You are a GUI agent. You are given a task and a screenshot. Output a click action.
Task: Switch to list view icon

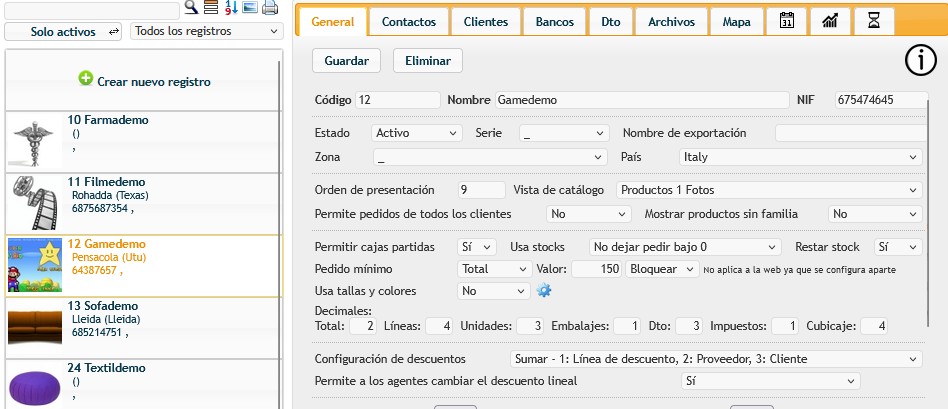pyautogui.click(x=210, y=7)
